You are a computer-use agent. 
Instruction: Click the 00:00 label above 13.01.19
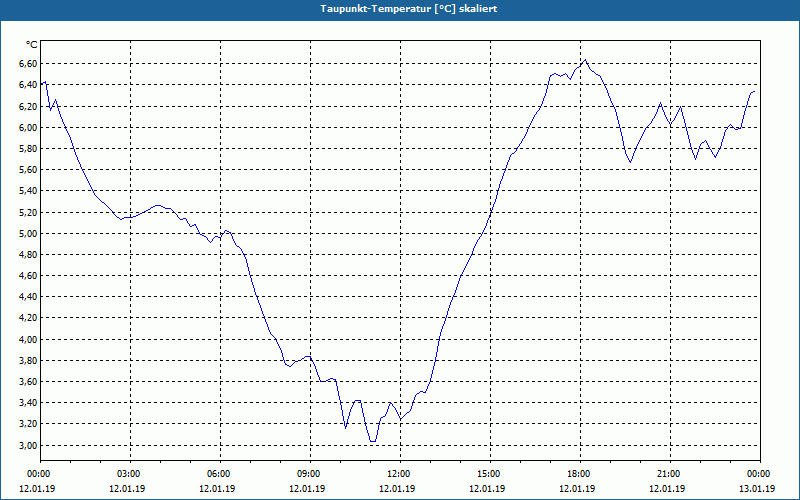point(760,474)
